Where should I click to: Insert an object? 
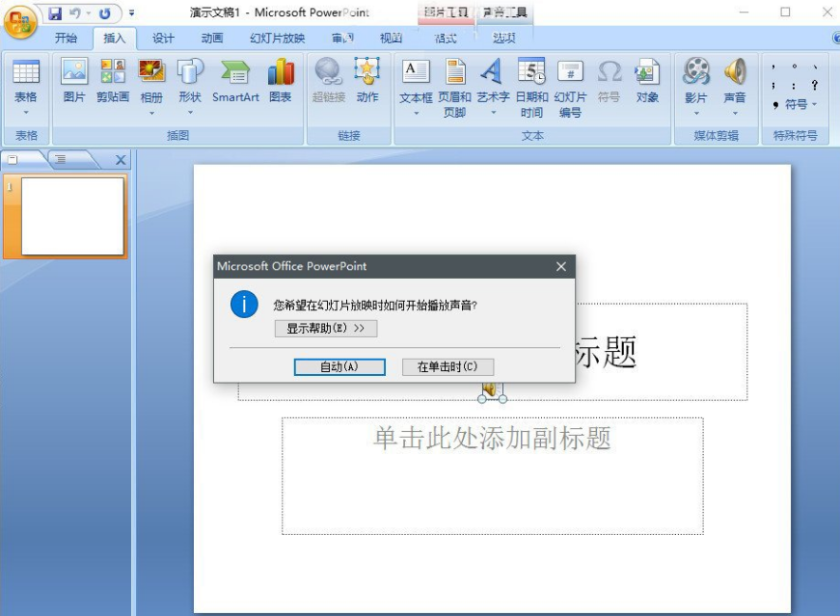[647, 80]
